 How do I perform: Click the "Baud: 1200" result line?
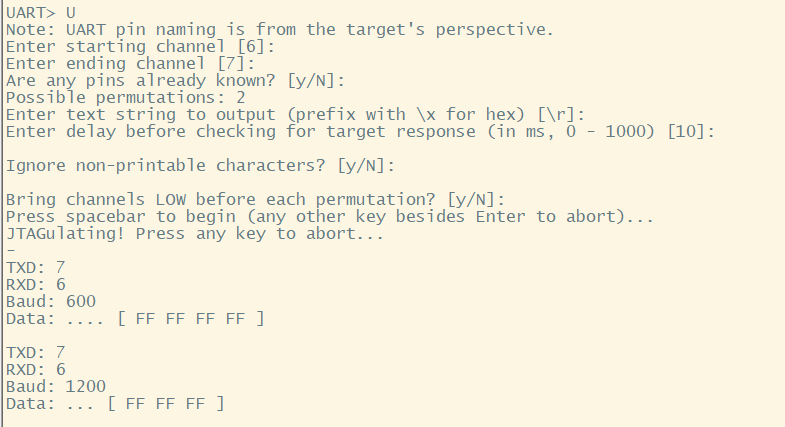click(x=55, y=386)
